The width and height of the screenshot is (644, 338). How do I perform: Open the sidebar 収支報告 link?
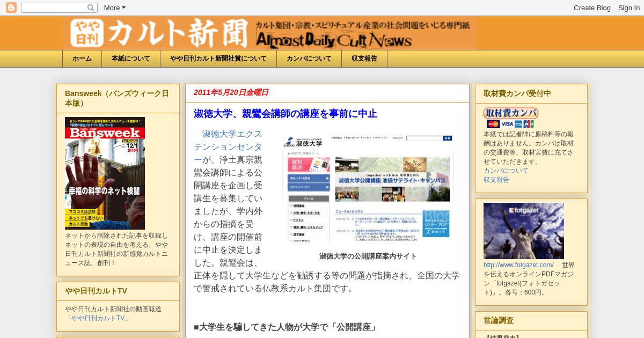tap(496, 180)
